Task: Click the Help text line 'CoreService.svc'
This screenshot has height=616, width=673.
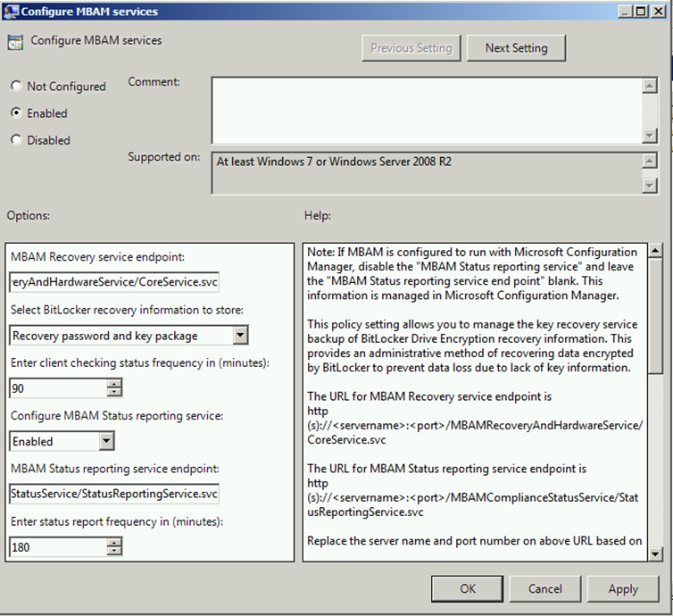Action: [346, 440]
